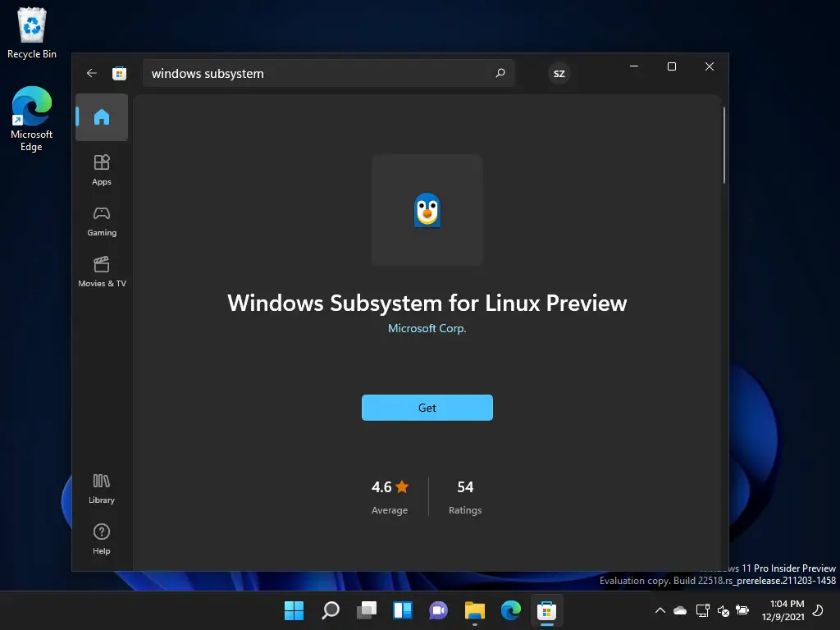This screenshot has width=840, height=630.
Task: Open the Recycle Bin desktop icon
Action: coord(32,33)
